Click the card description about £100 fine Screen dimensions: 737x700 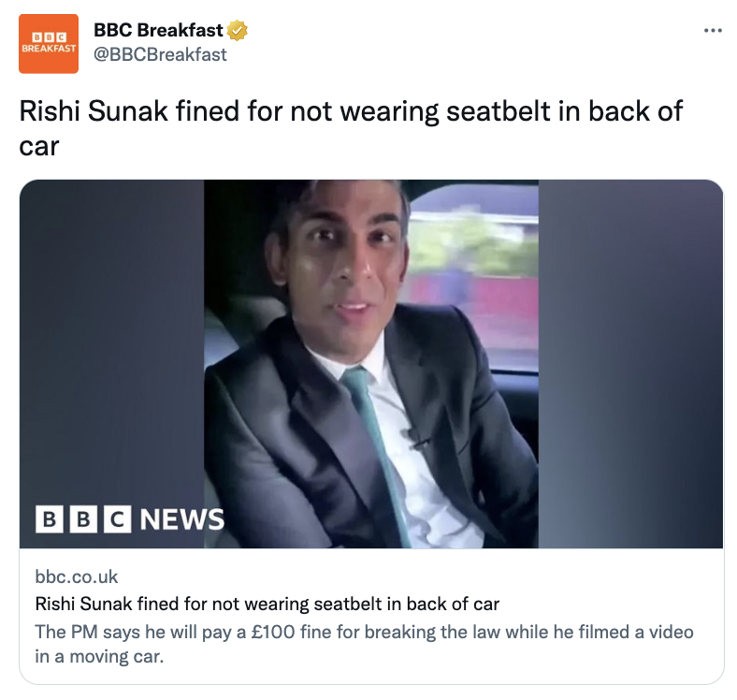click(x=364, y=644)
